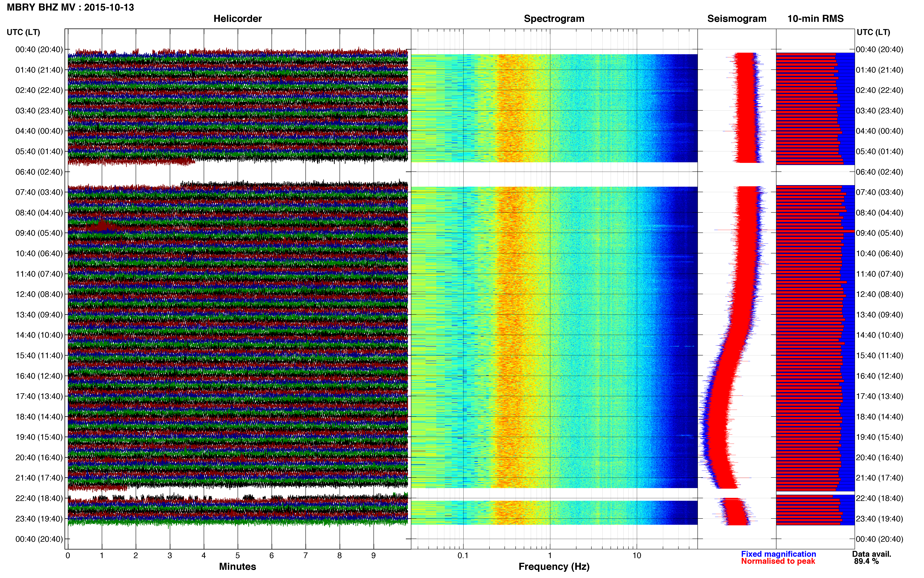Viewport: 924px width, 578px height.
Task: Pick right-axis time label "16:40 (12:40)"
Action: pyautogui.click(x=879, y=376)
